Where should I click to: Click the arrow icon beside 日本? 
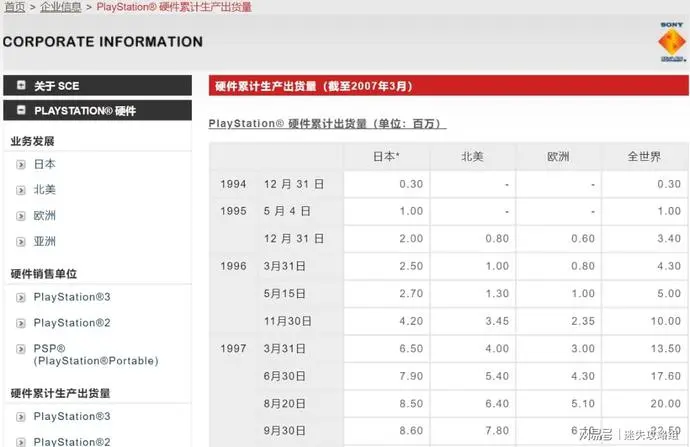click(21, 165)
